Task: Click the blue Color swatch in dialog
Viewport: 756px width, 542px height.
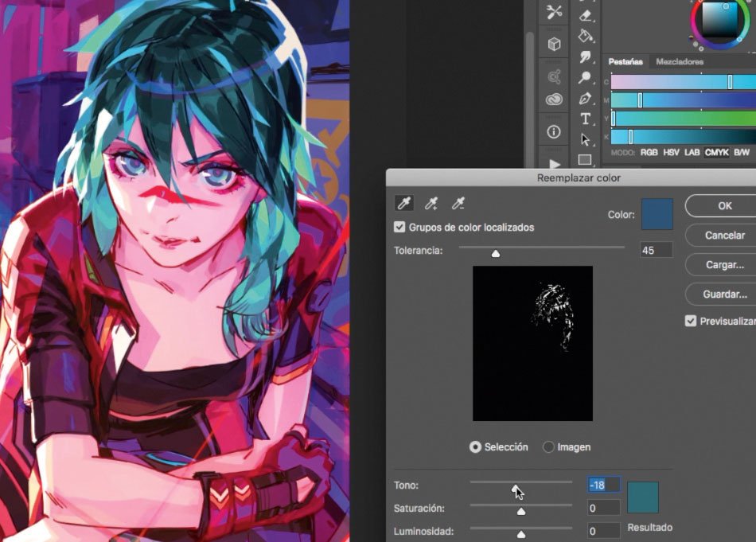Action: pos(657,213)
